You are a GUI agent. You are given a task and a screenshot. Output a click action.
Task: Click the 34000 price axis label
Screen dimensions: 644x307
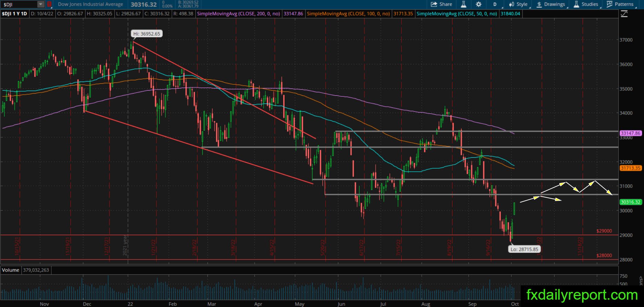626,113
